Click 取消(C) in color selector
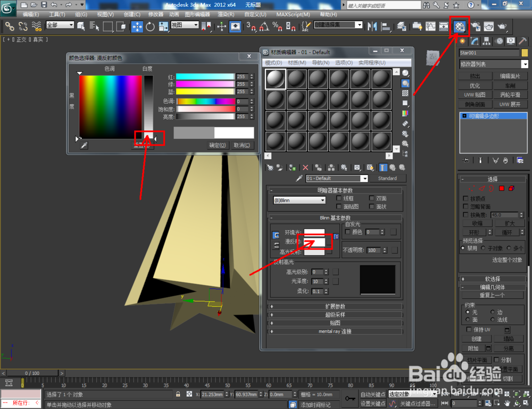This screenshot has height=409, width=532. point(242,145)
